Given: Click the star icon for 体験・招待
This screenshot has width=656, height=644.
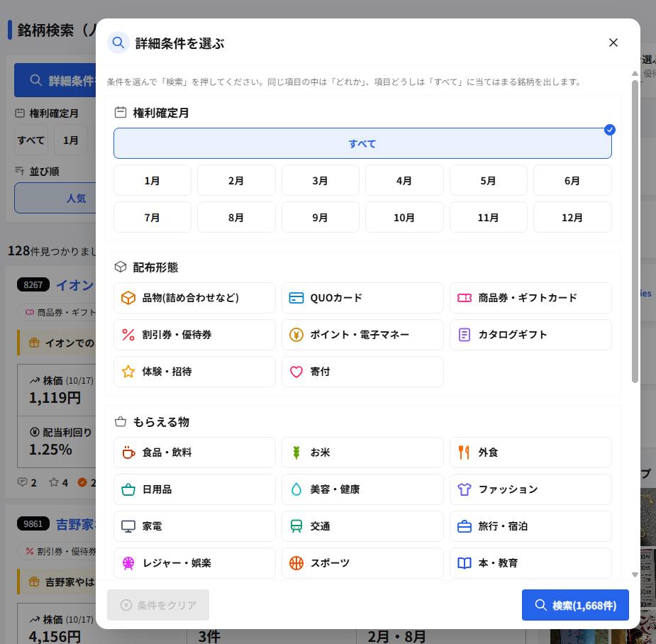Looking at the screenshot, I should click(x=128, y=372).
